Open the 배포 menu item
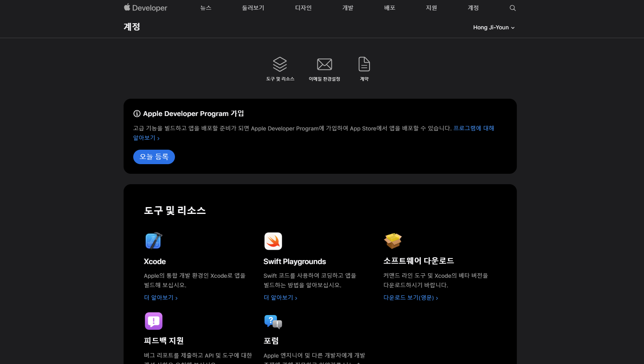Viewport: 644px width, 364px height. [389, 8]
